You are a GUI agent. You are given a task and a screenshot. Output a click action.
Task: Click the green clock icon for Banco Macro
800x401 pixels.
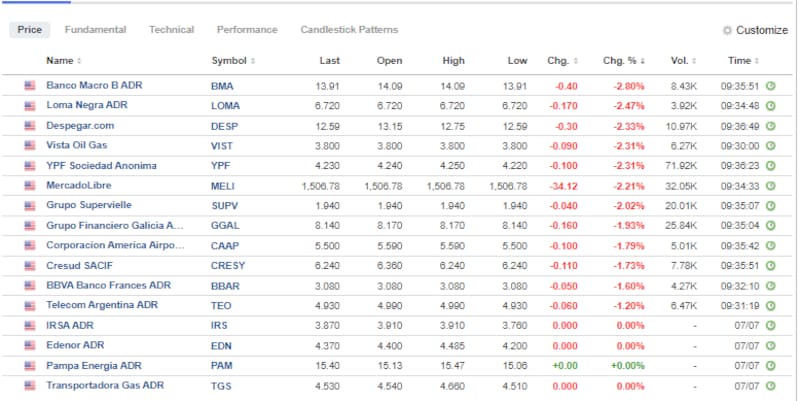point(771,86)
